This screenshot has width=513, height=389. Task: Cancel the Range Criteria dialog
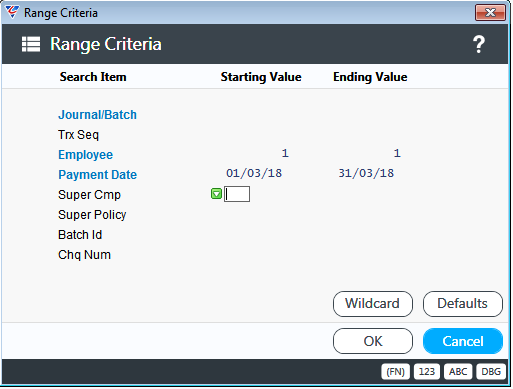463,341
